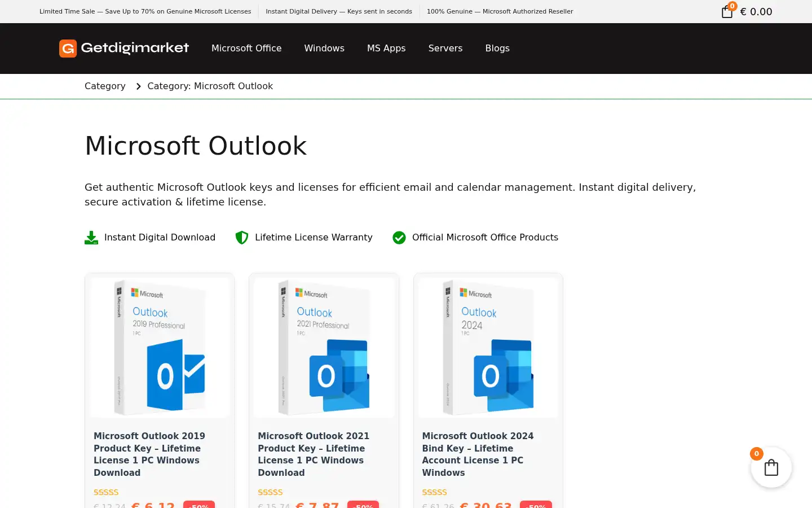The width and height of the screenshot is (812, 508).
Task: Open the Windows menu
Action: pos(324,49)
